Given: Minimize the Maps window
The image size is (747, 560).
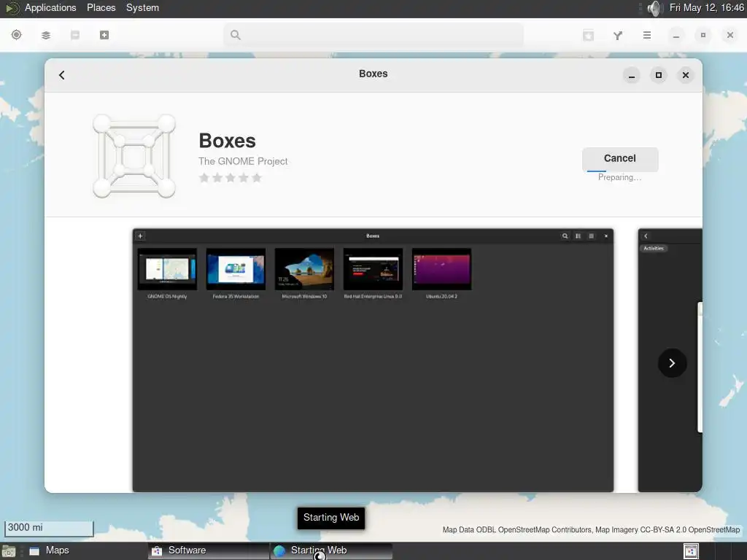Looking at the screenshot, I should 676,35.
